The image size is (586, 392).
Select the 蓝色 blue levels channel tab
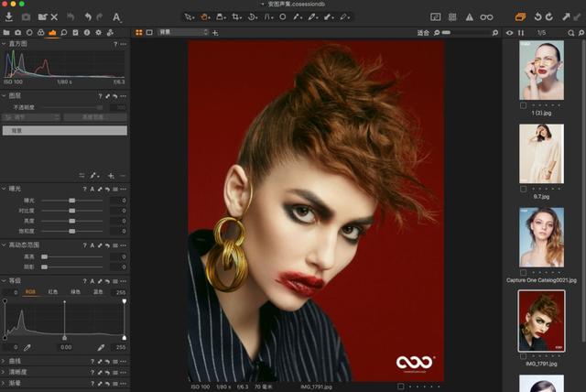pos(98,292)
